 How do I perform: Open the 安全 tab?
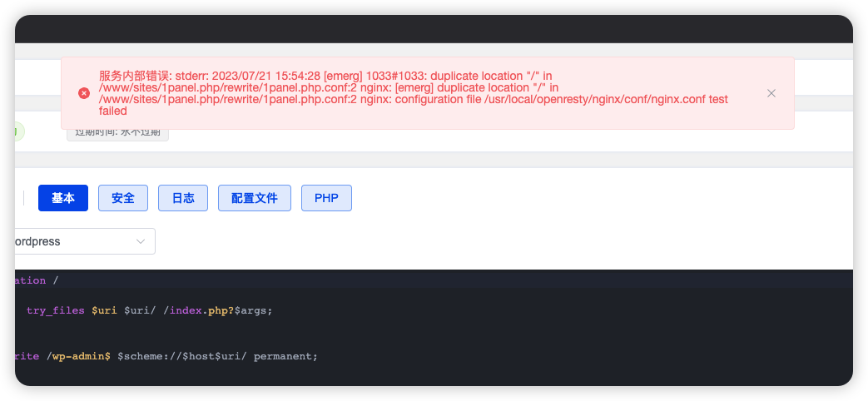[123, 198]
